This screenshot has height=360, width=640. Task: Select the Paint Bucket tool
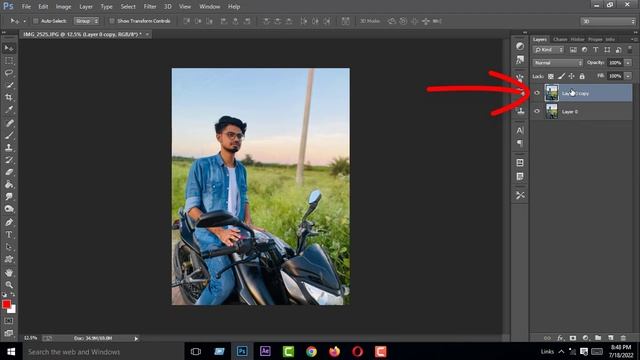point(9,184)
